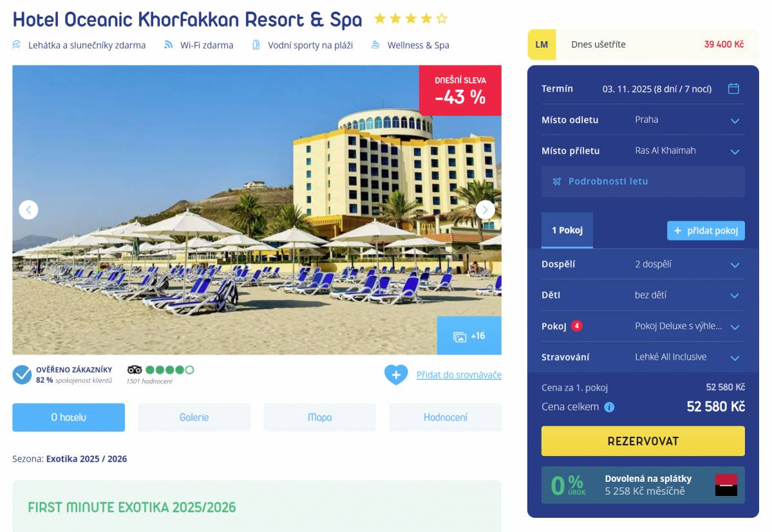This screenshot has height=532, width=772.
Task: Click the airplane icon in Podrobnosti letu
Action: (x=556, y=181)
